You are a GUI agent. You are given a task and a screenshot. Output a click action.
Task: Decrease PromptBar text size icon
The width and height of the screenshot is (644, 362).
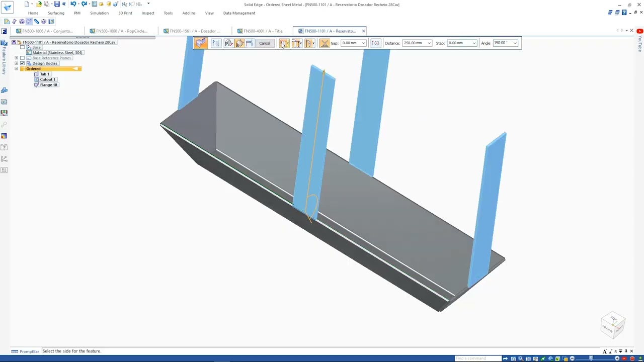click(x=610, y=351)
